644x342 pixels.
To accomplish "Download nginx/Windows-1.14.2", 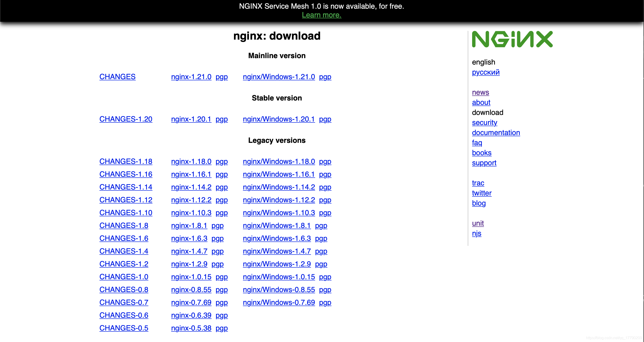I will 279,187.
